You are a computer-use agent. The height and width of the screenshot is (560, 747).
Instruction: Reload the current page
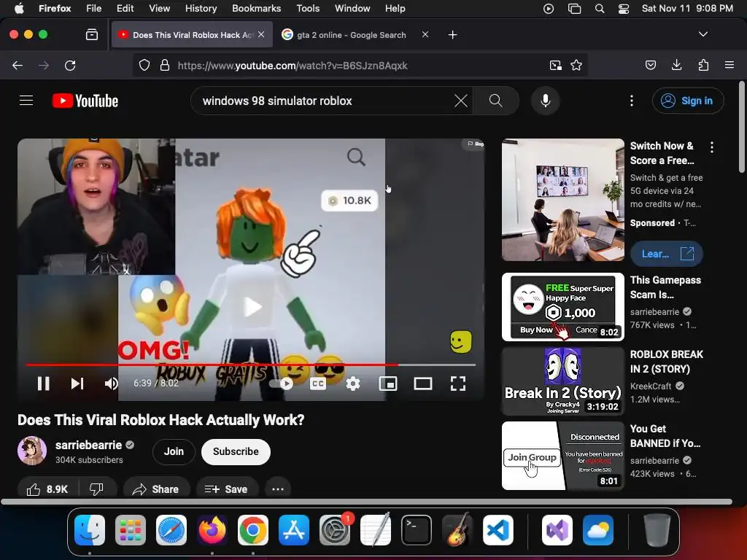click(x=70, y=65)
